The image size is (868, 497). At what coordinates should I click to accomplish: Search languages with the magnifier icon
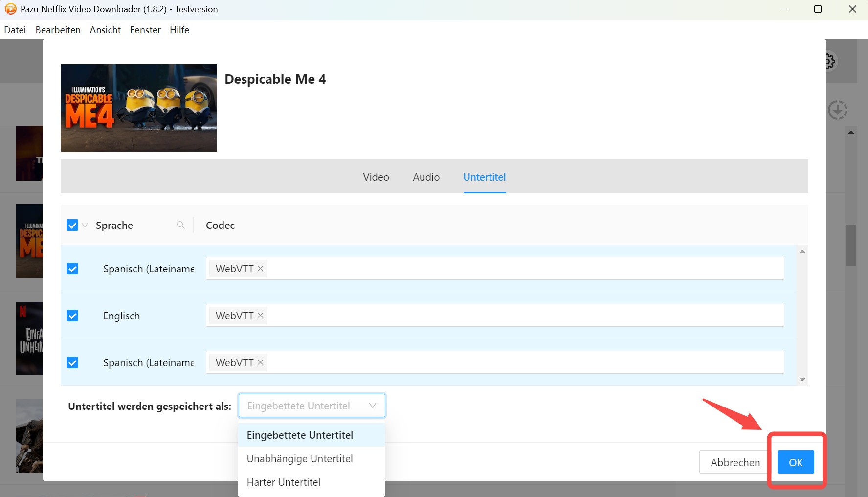point(181,225)
